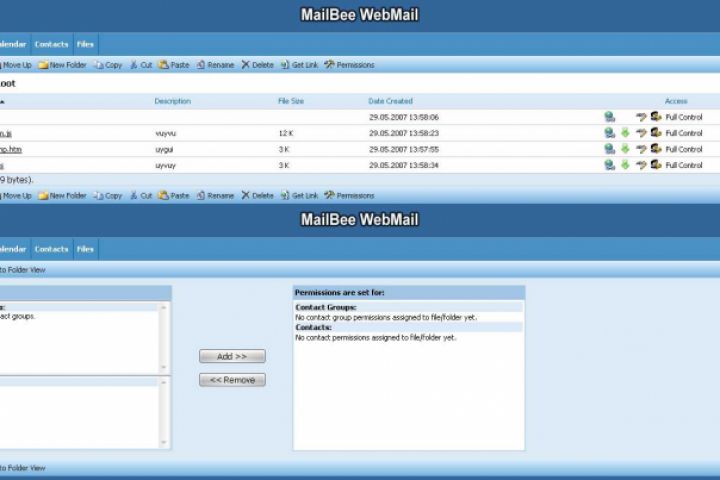Sort the file list by File Size
This screenshot has width=720, height=480.
(291, 101)
